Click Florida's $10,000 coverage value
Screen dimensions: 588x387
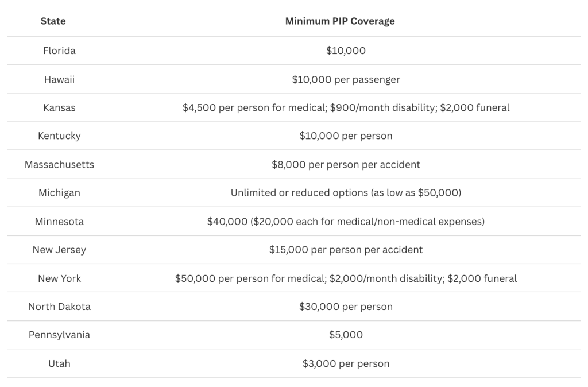pos(346,51)
